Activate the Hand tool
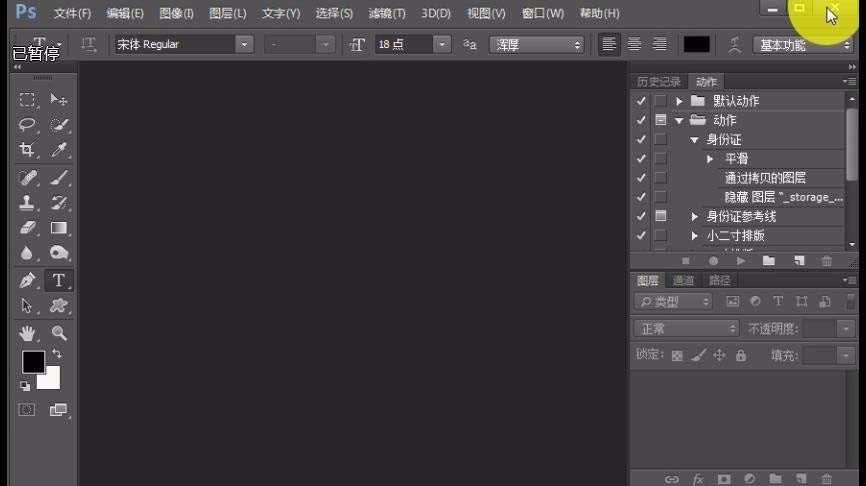Image resolution: width=866 pixels, height=486 pixels. [28, 332]
